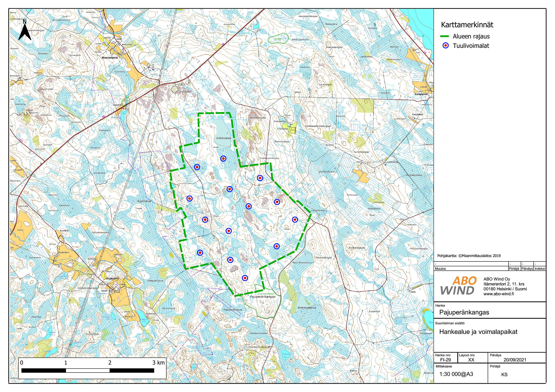The width and height of the screenshot is (555, 392).
Task: Click the Honkaräme map label
Action: pyautogui.click(x=99, y=173)
